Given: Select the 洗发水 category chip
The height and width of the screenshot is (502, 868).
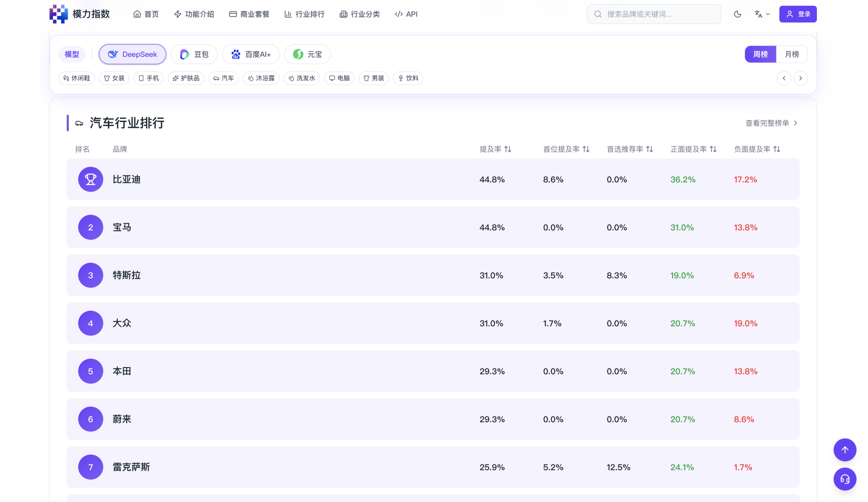Looking at the screenshot, I should click(302, 78).
